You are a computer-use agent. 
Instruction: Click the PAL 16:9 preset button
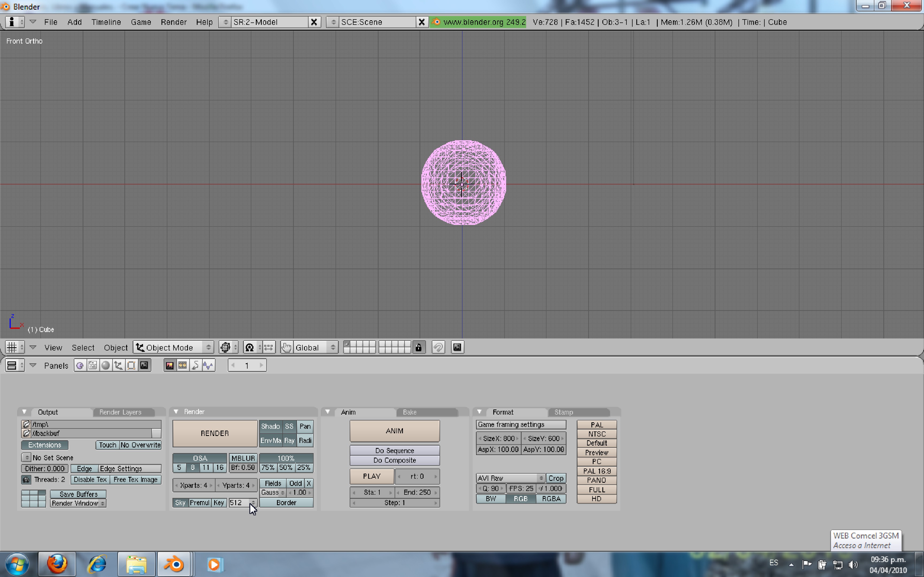[x=596, y=471]
